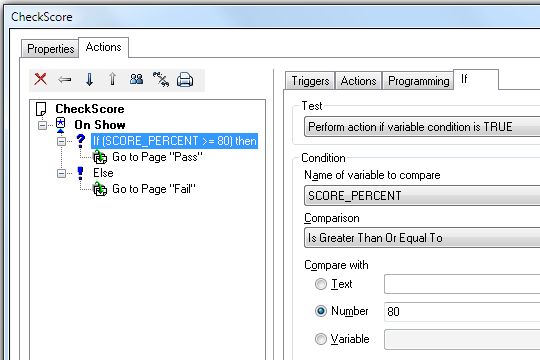Select the If tab
This screenshot has height=360, width=540.
476,79
